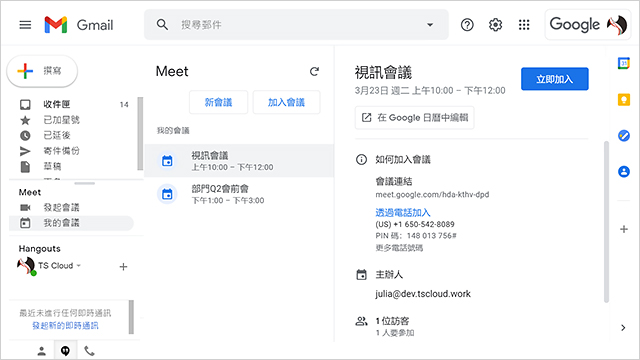Refresh the Meet meetings list
The width and height of the screenshot is (640, 360).
[314, 71]
